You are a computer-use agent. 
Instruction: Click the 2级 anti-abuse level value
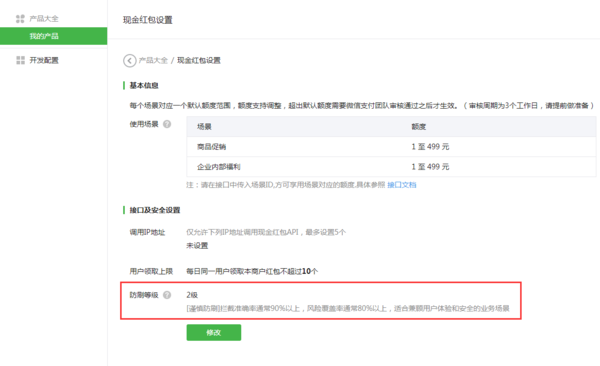[x=192, y=295]
